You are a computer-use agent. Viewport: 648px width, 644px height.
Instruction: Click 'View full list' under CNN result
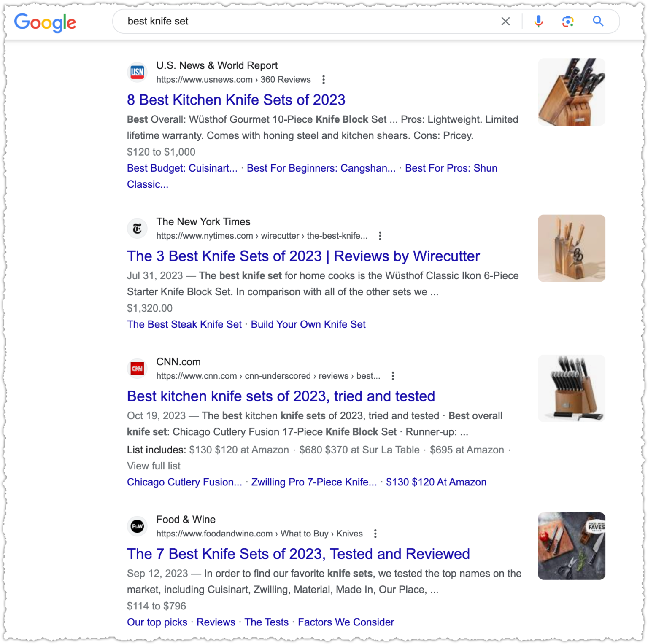(x=154, y=466)
